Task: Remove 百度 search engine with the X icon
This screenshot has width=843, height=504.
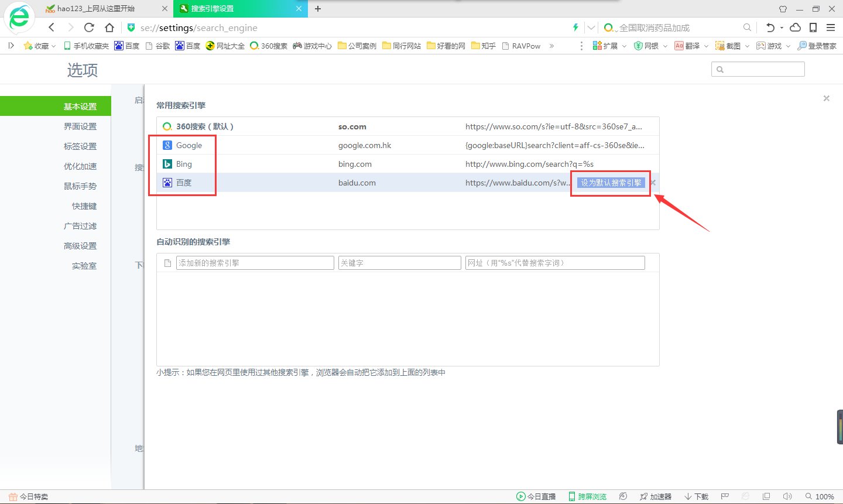Action: [653, 183]
